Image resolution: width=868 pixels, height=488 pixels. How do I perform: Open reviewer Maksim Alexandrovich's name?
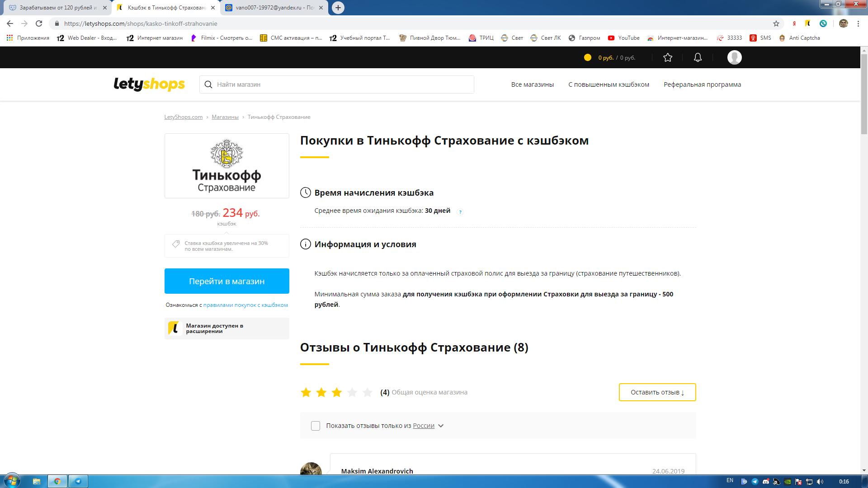(x=377, y=471)
